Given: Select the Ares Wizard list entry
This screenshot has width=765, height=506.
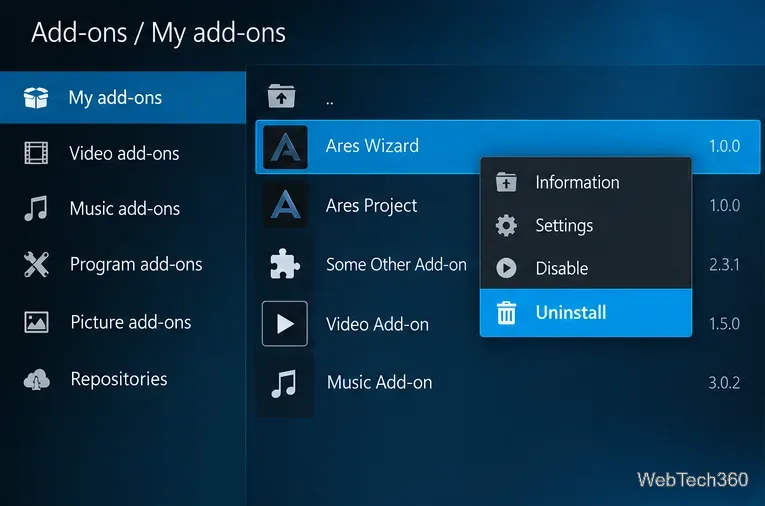Looking at the screenshot, I should pyautogui.click(x=508, y=147).
